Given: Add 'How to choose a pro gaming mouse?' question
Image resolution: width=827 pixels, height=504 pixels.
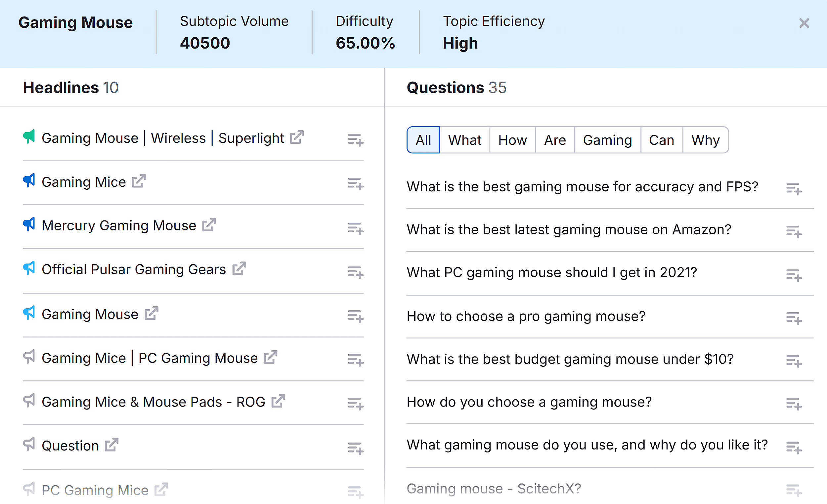Looking at the screenshot, I should pyautogui.click(x=794, y=318).
